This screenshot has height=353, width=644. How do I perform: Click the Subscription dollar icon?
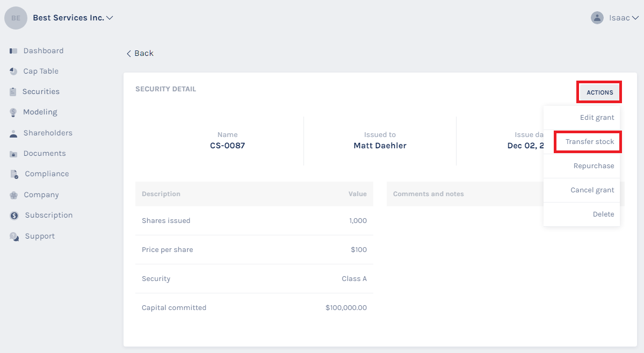[14, 215]
